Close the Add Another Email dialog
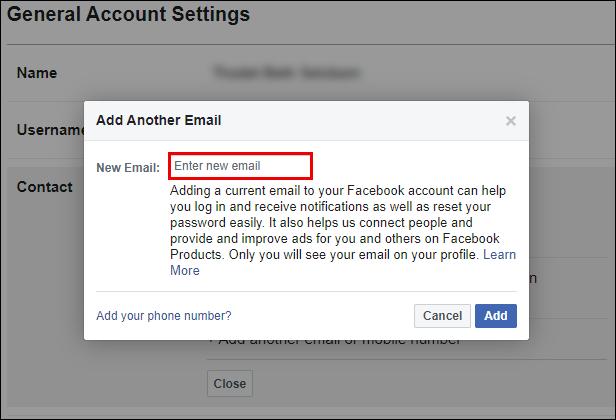 510,121
